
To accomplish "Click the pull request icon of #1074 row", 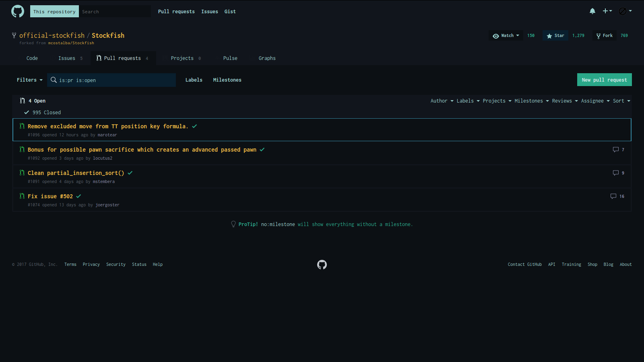I will 22,196.
